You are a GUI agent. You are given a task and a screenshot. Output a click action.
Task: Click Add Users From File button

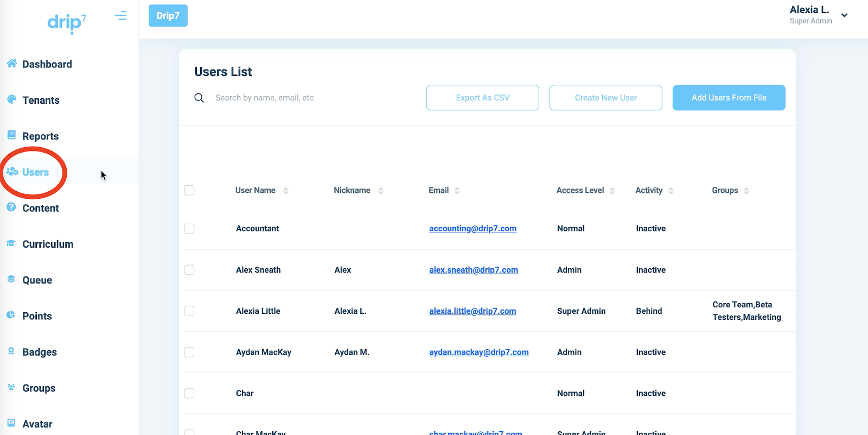(x=729, y=98)
